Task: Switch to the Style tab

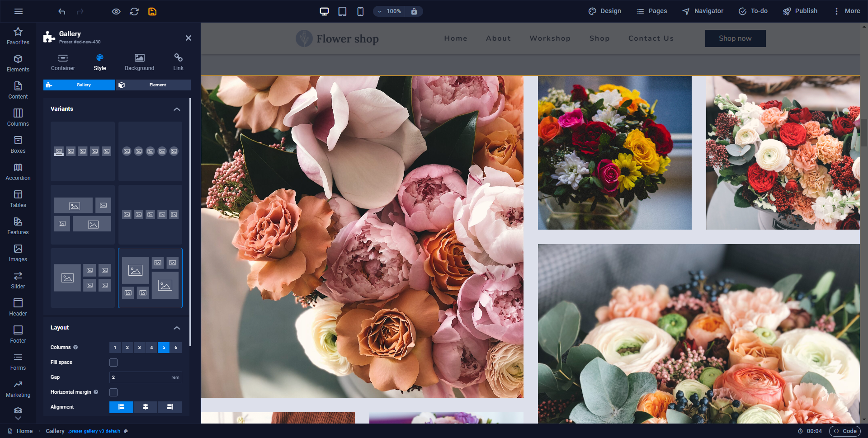Action: tap(100, 62)
